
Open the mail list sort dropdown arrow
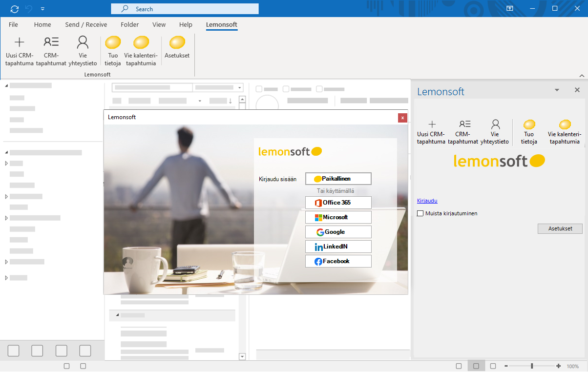(x=200, y=101)
